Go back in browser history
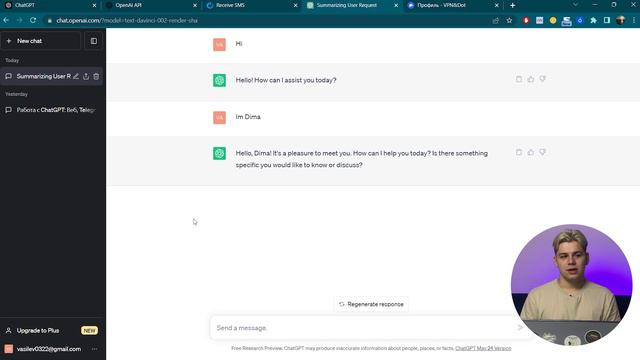This screenshot has height=360, width=640. point(7,20)
